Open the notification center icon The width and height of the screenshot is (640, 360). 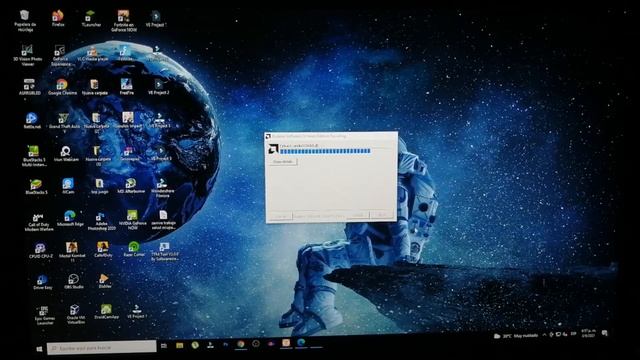coord(605,333)
